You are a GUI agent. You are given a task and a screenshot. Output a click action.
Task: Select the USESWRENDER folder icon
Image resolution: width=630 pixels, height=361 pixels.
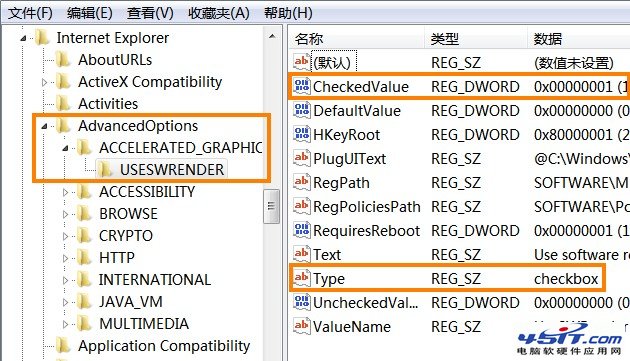(x=105, y=169)
